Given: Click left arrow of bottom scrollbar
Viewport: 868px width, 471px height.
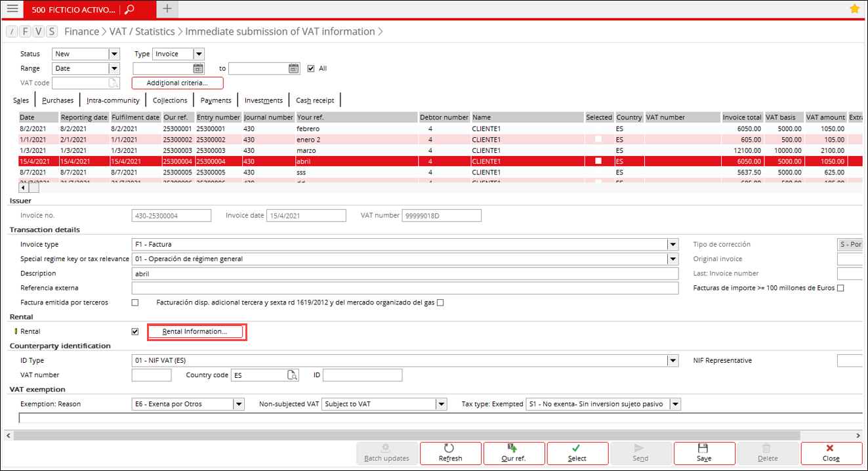Looking at the screenshot, I should coord(10,435).
